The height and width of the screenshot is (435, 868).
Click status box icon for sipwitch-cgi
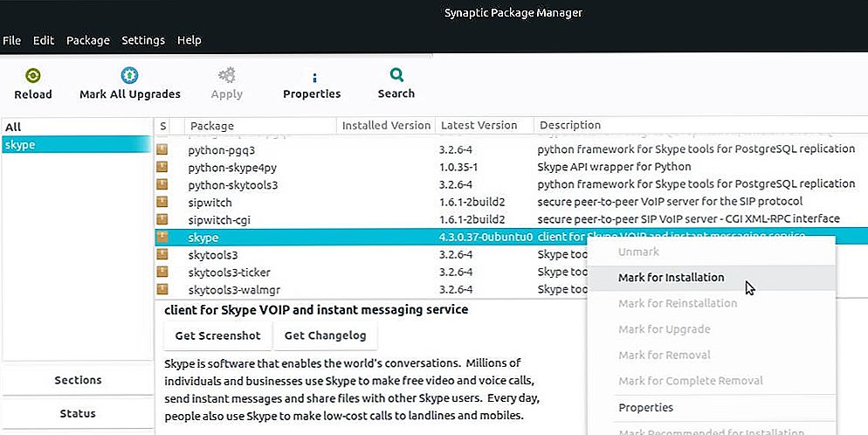tap(162, 219)
